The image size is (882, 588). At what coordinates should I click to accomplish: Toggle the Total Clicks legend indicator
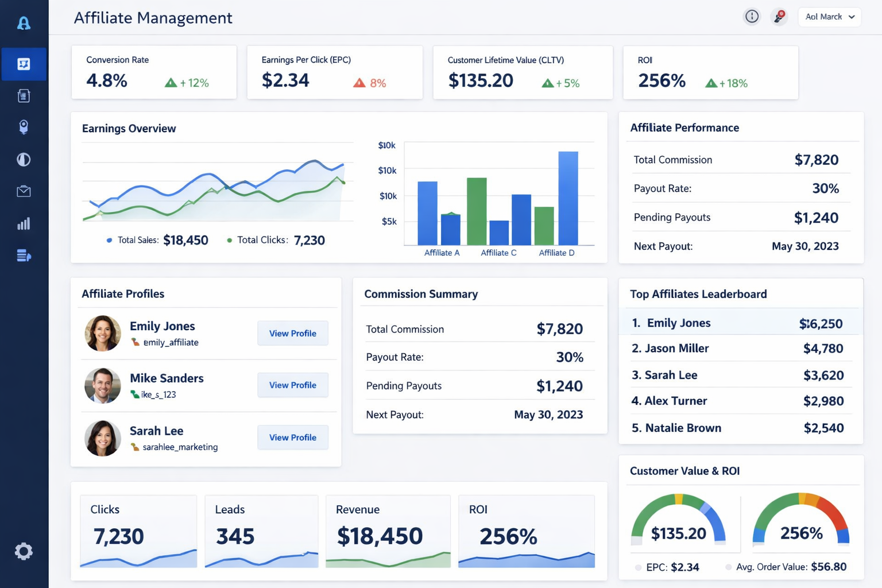point(229,240)
